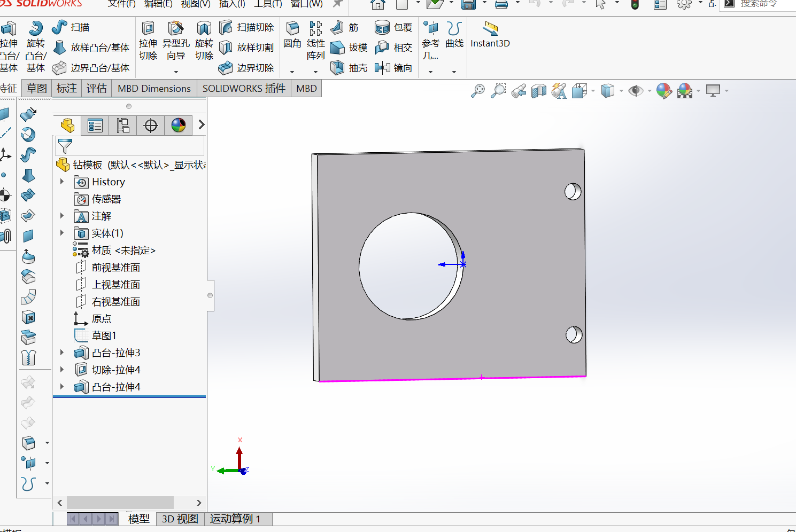
Task: Select the 线性阵列 linear pattern tool
Action: pyautogui.click(x=315, y=41)
